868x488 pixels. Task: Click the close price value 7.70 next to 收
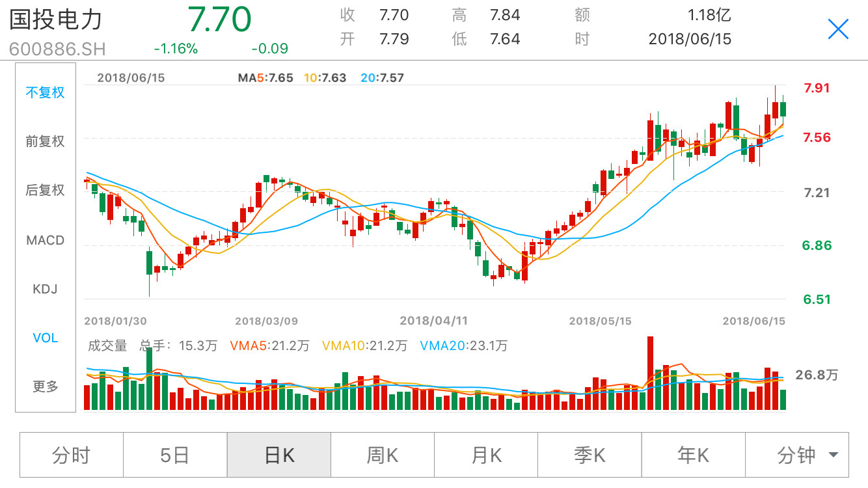(394, 15)
